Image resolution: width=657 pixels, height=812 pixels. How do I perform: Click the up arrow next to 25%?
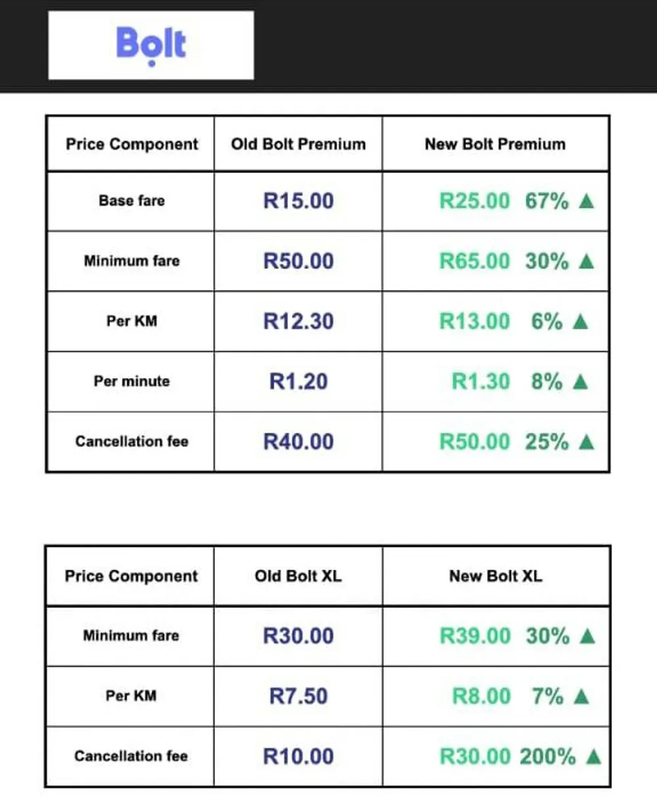(587, 442)
